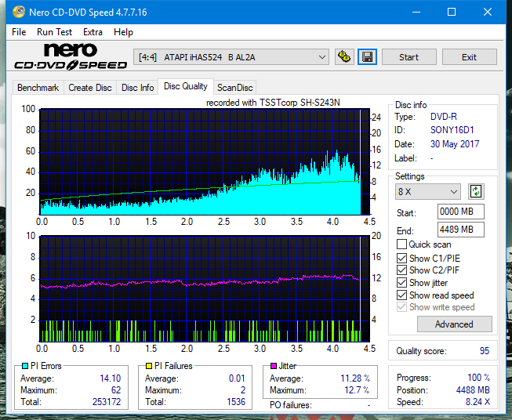Click the disabled Show write speed checkbox
The height and width of the screenshot is (420, 512).
point(401,307)
